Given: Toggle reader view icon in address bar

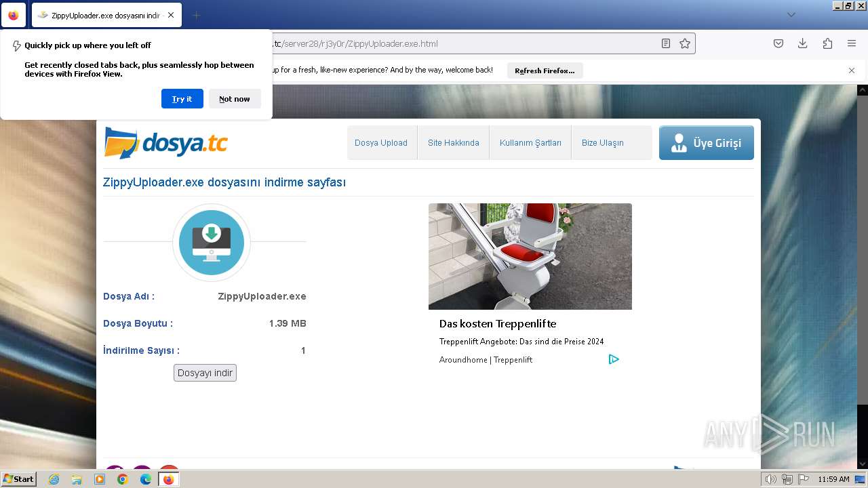Looking at the screenshot, I should (x=666, y=43).
